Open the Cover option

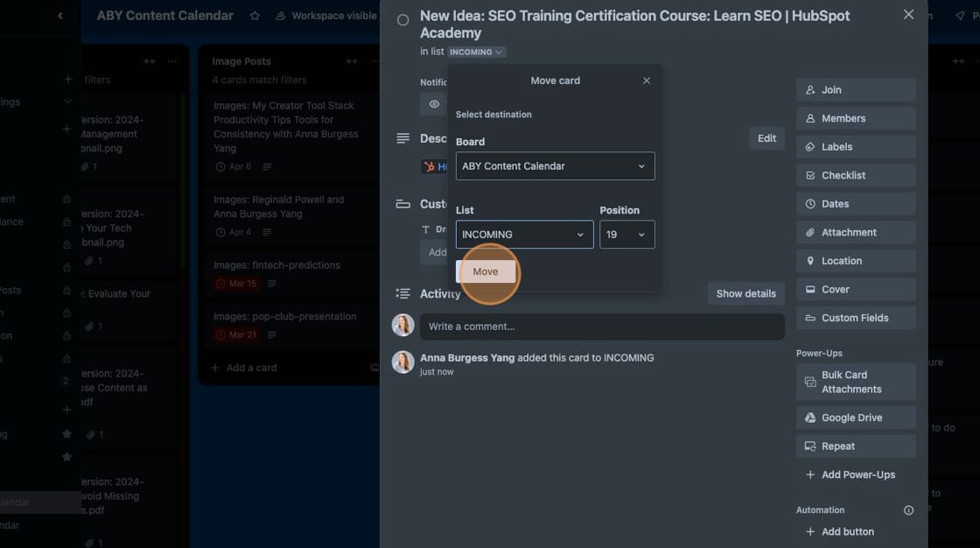coord(854,289)
